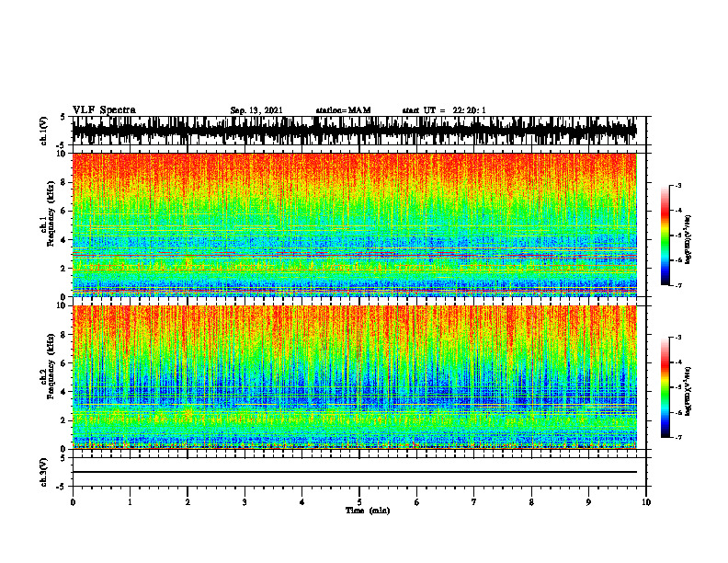The image size is (728, 563).
Task: Click time axis tick label "5"
Action: tap(359, 502)
